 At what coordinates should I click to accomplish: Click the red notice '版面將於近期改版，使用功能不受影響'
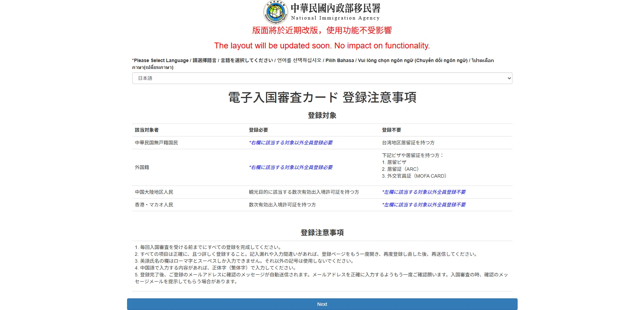(x=322, y=31)
